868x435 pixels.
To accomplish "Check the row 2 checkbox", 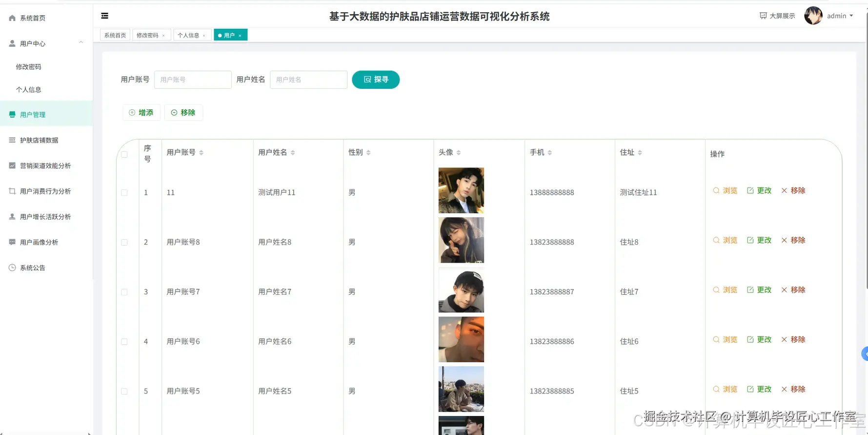I will (x=124, y=243).
